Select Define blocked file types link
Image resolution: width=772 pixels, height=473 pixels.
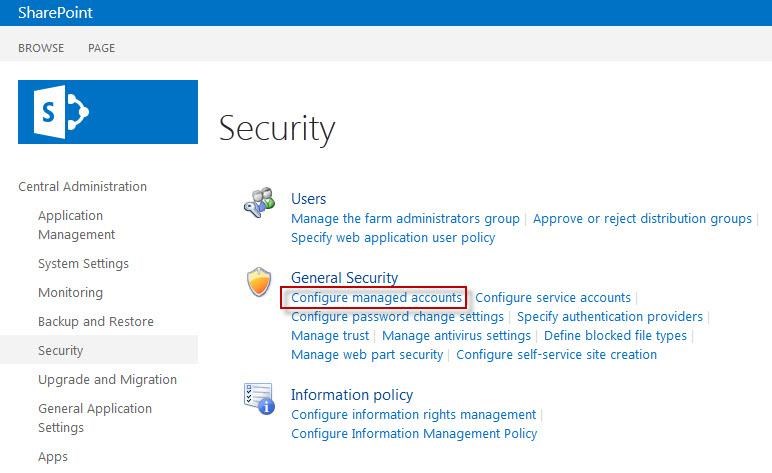[615, 335]
